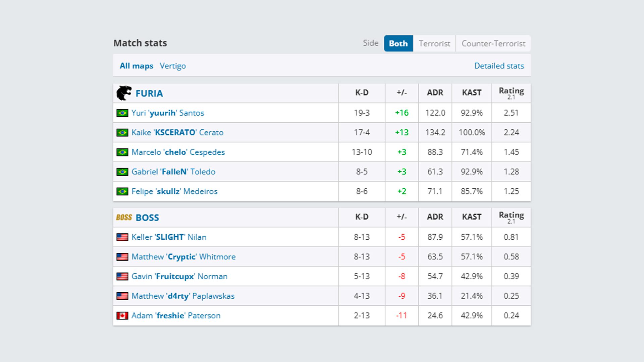Click chelo's 1.45 rating value
644x362 pixels.
[511, 152]
